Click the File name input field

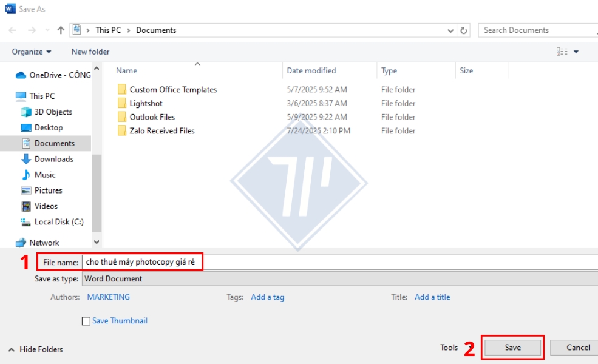340,262
